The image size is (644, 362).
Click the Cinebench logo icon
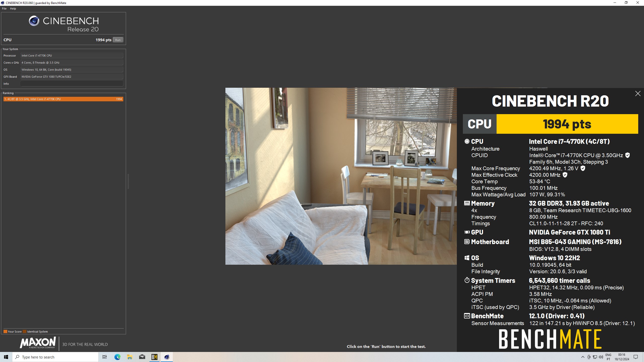coord(34,21)
